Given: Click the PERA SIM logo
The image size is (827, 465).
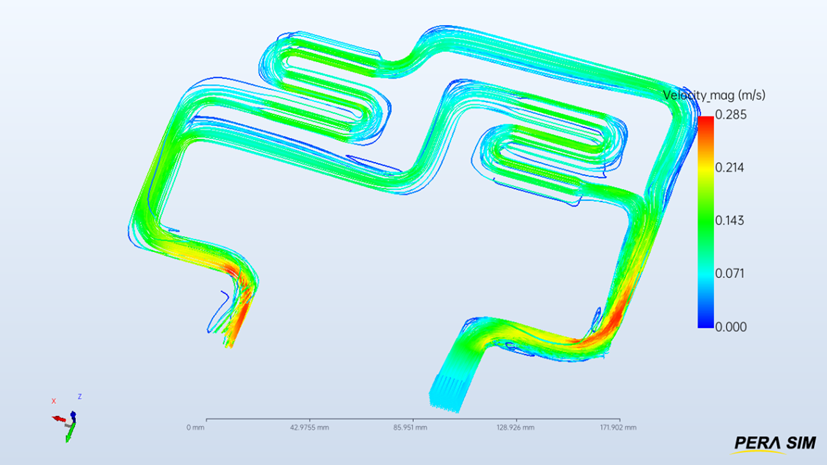Looking at the screenshot, I should click(773, 443).
